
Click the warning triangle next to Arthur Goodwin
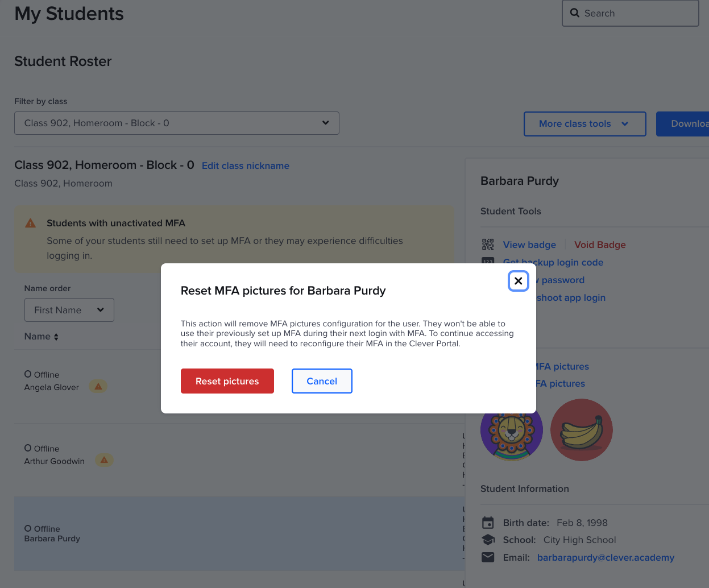click(x=104, y=460)
